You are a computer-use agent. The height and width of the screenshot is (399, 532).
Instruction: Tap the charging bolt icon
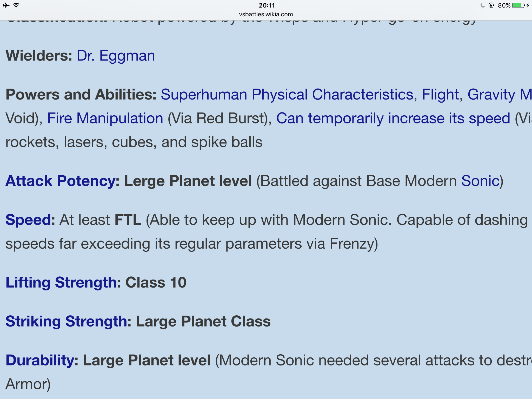(528, 5)
